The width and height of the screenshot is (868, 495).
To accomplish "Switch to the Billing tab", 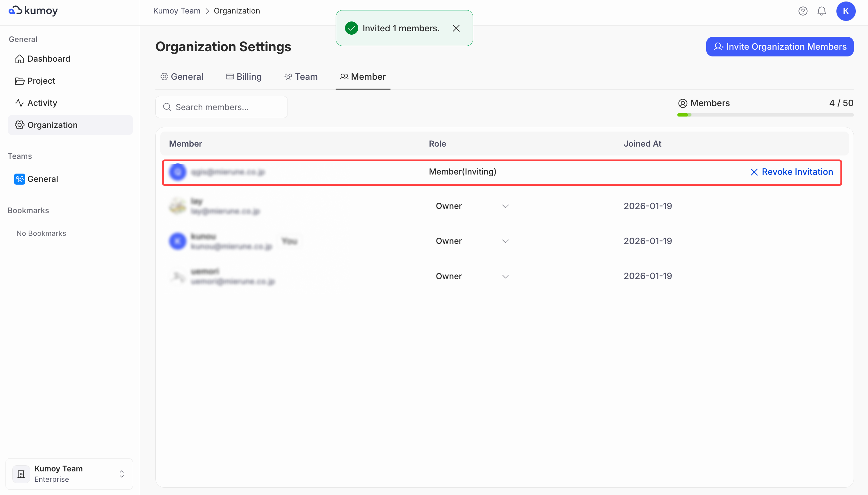I will coord(244,77).
